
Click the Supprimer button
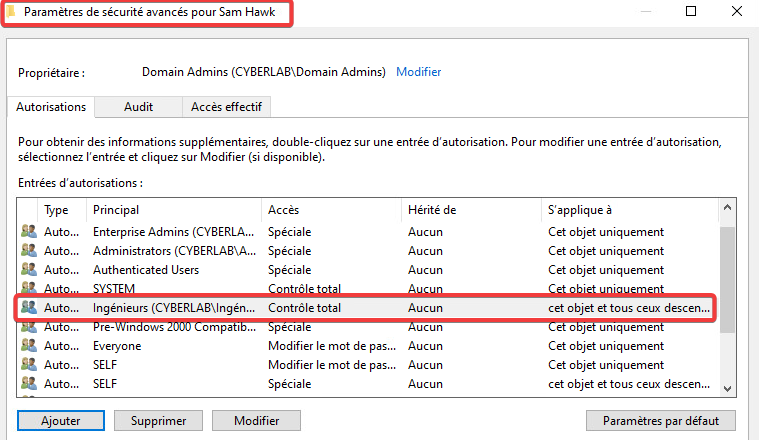tap(158, 421)
